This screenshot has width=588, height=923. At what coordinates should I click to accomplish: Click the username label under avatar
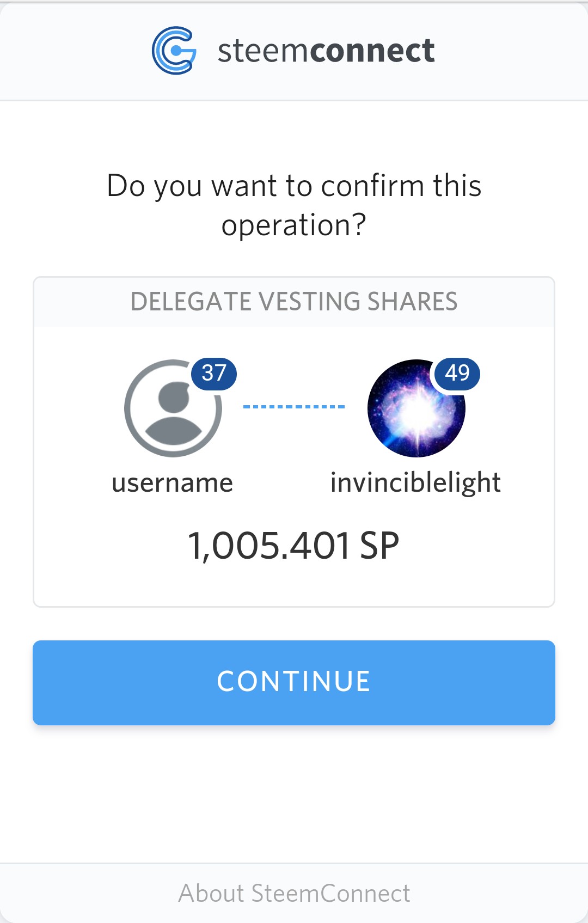pos(173,483)
